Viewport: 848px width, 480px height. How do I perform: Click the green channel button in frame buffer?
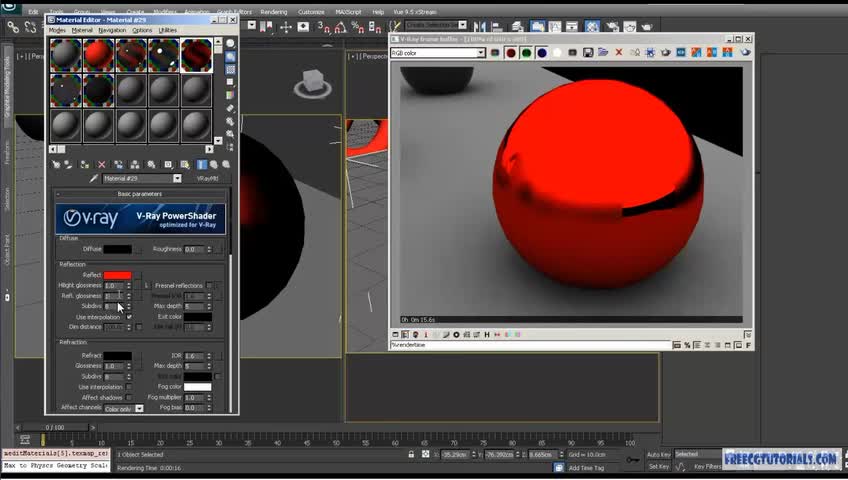pyautogui.click(x=526, y=53)
